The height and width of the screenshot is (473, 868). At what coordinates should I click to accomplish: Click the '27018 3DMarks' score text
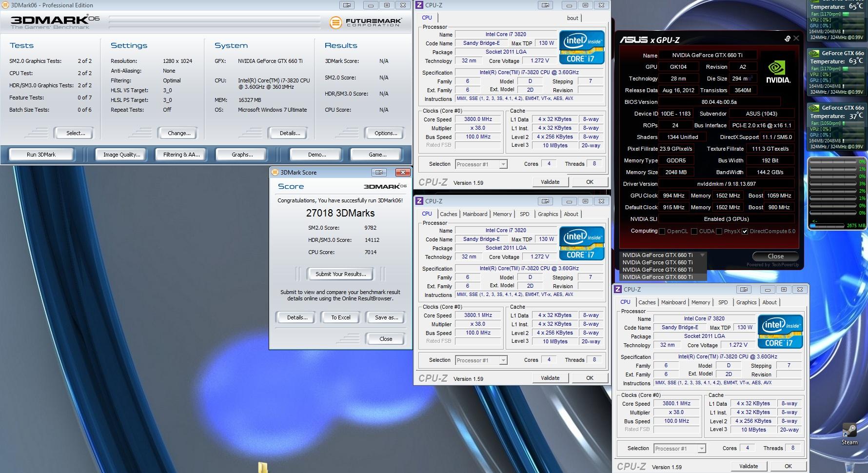point(340,213)
